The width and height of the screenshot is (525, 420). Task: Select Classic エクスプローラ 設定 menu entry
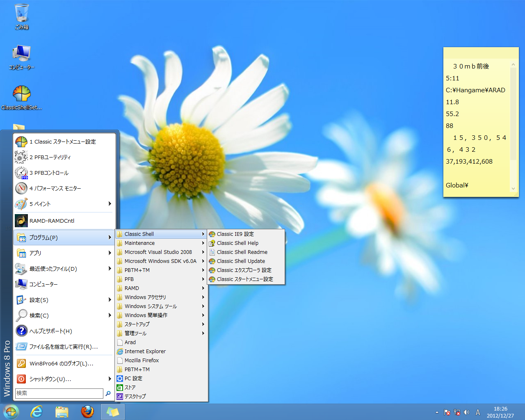tap(244, 270)
